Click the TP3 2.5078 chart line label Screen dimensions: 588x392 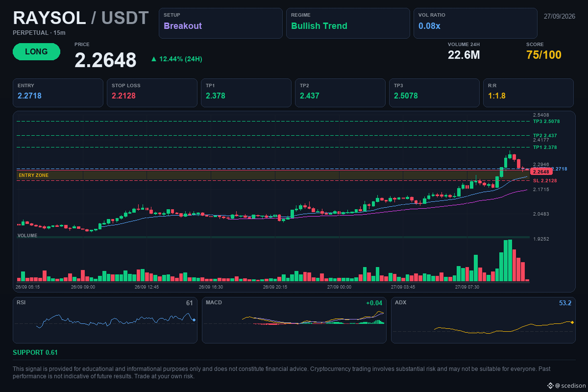point(546,121)
